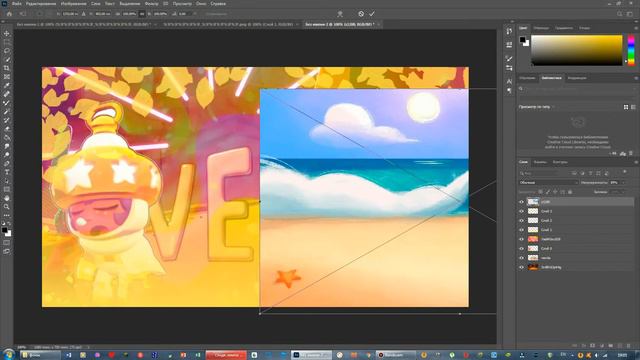Image resolution: width=640 pixels, height=360 pixels.
Task: Select the Crop tool
Action: (x=7, y=68)
